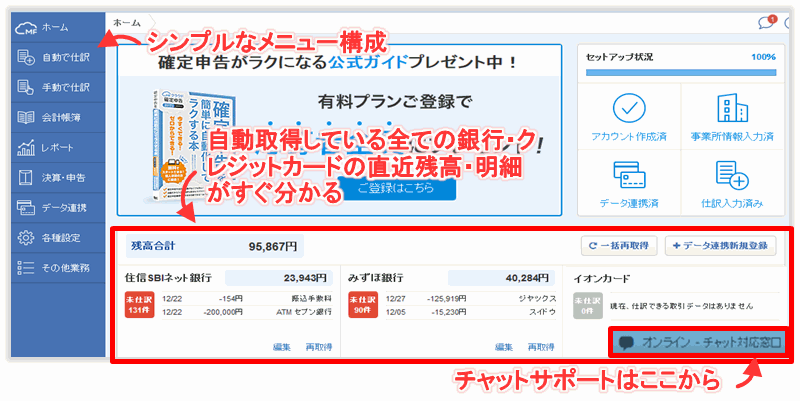Viewport: 800px width, 401px height.
Task: Click the 住信SBIネット銀行 account name
Action: 168,278
